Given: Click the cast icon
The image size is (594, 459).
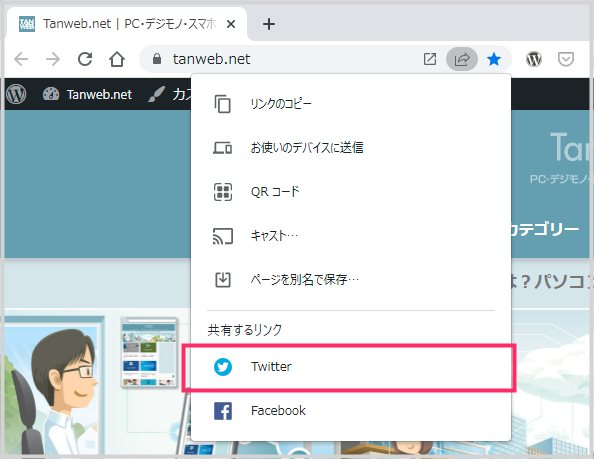Looking at the screenshot, I should coord(223,236).
